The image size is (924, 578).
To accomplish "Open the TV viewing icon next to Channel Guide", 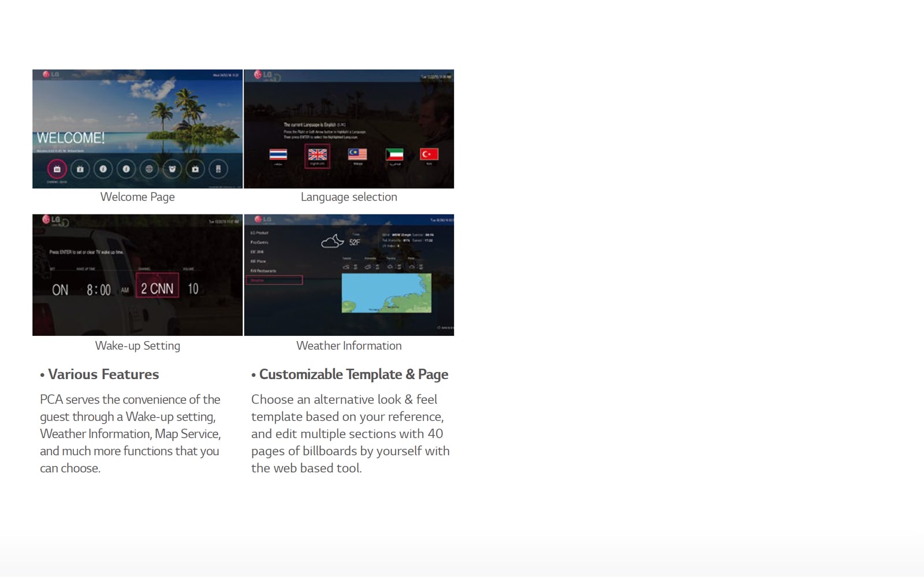I will click(x=80, y=169).
